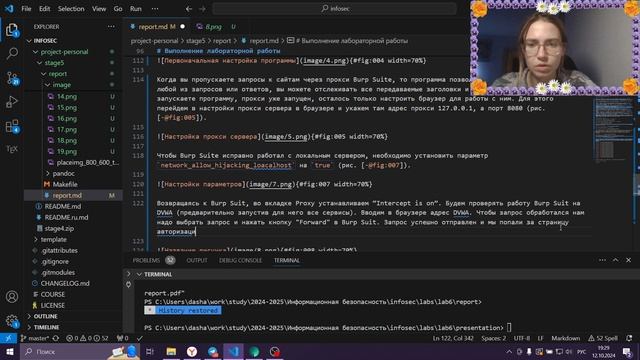Click the stage5 breadcrumb segment
Viewport: 640px width, 360px height.
[x=196, y=41]
